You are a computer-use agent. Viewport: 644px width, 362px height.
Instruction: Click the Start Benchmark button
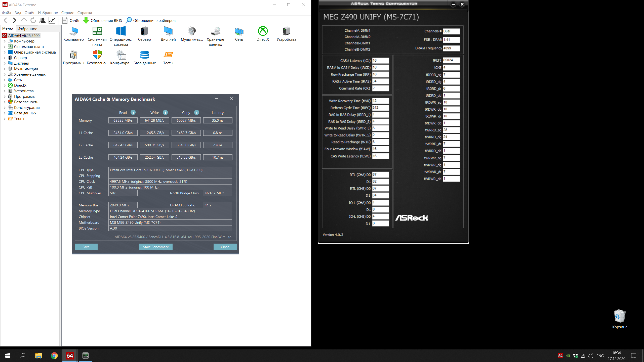[156, 247]
